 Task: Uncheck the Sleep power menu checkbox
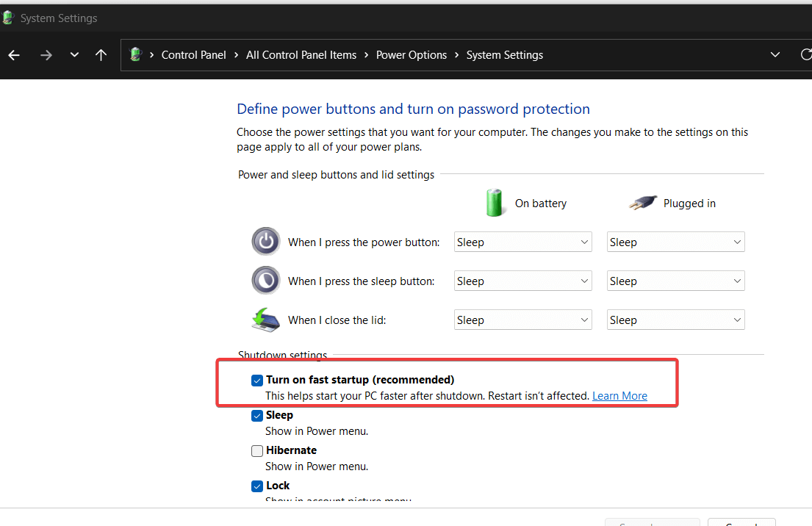tap(257, 416)
